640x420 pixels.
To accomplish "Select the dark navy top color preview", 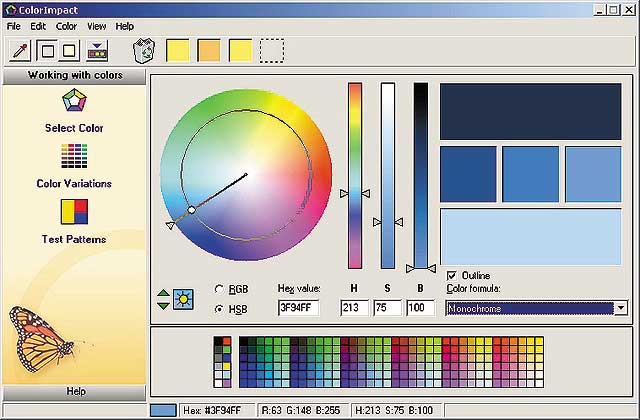I will pos(531,111).
